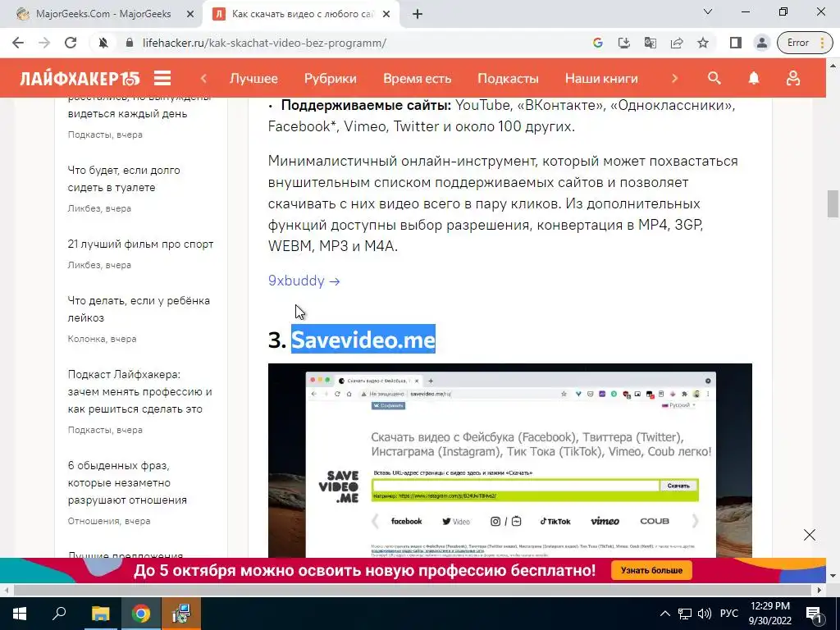The height and width of the screenshot is (630, 840).
Task: Close the bottom ad banner with X
Action: [809, 535]
